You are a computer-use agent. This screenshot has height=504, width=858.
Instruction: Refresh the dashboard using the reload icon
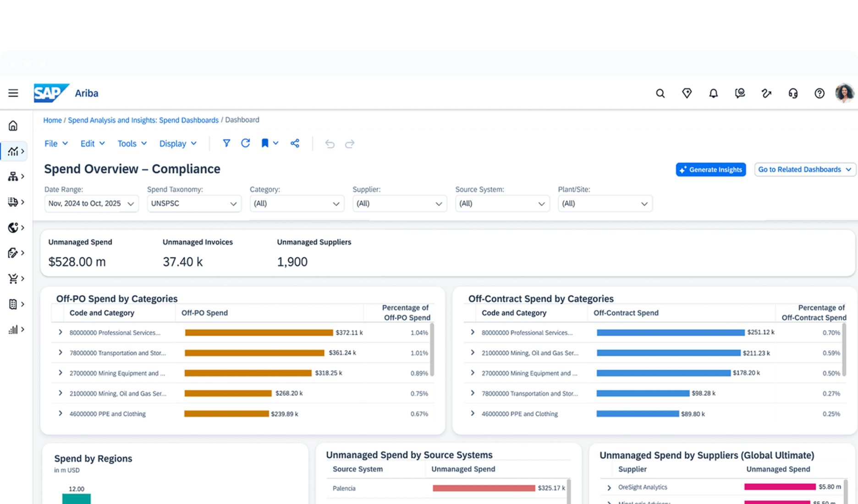click(x=246, y=143)
